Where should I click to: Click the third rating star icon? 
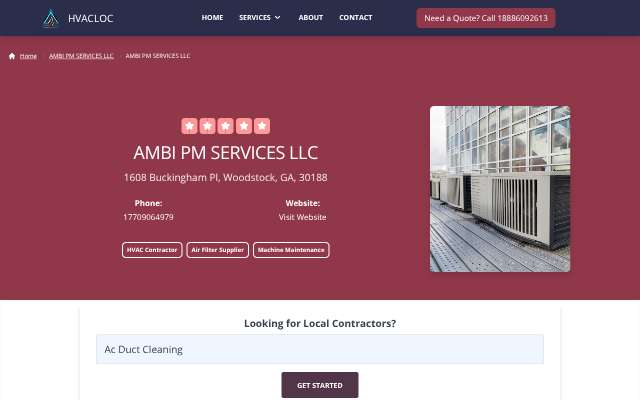226,126
